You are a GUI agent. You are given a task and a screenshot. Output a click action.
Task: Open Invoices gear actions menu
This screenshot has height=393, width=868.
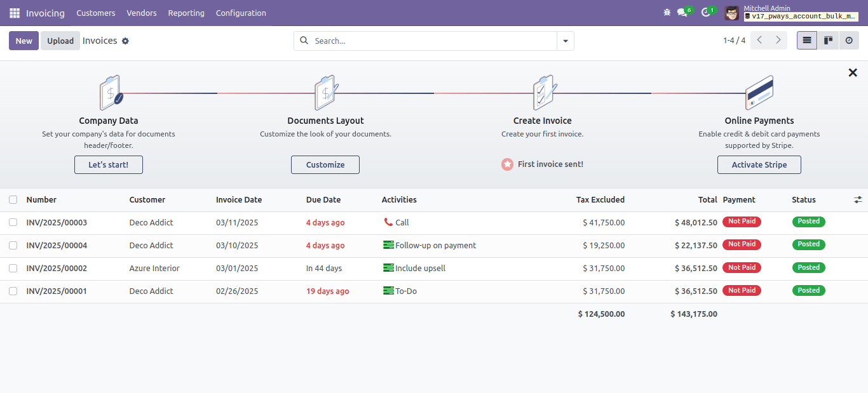click(125, 41)
